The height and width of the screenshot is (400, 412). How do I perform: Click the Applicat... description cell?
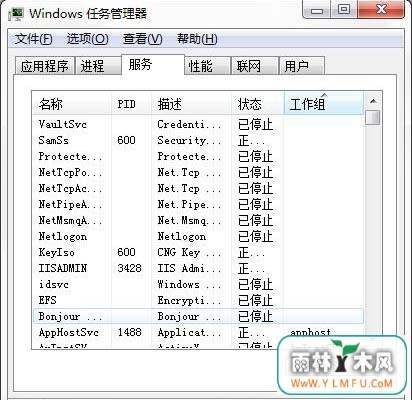(189, 332)
